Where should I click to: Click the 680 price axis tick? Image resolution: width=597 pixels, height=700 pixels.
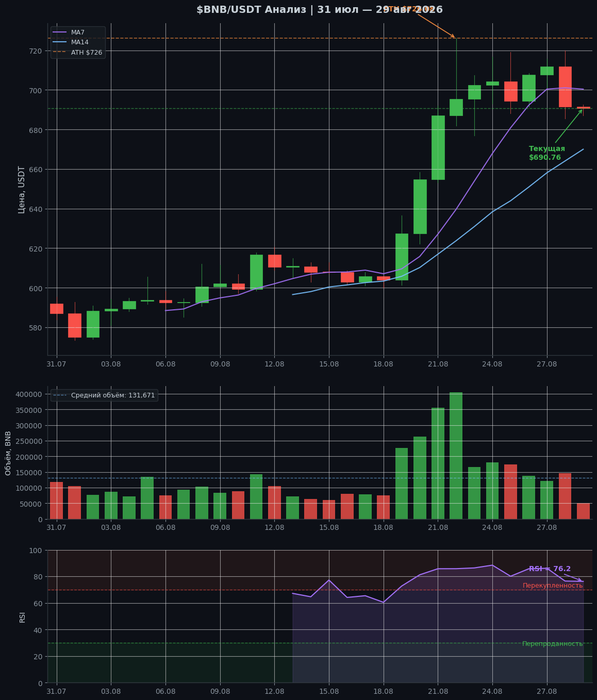tap(36, 130)
